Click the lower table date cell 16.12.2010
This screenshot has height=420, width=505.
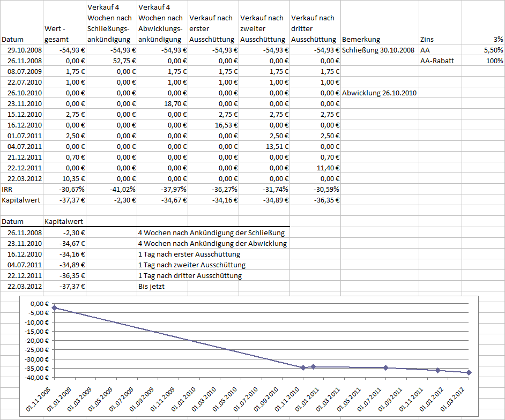[21, 254]
